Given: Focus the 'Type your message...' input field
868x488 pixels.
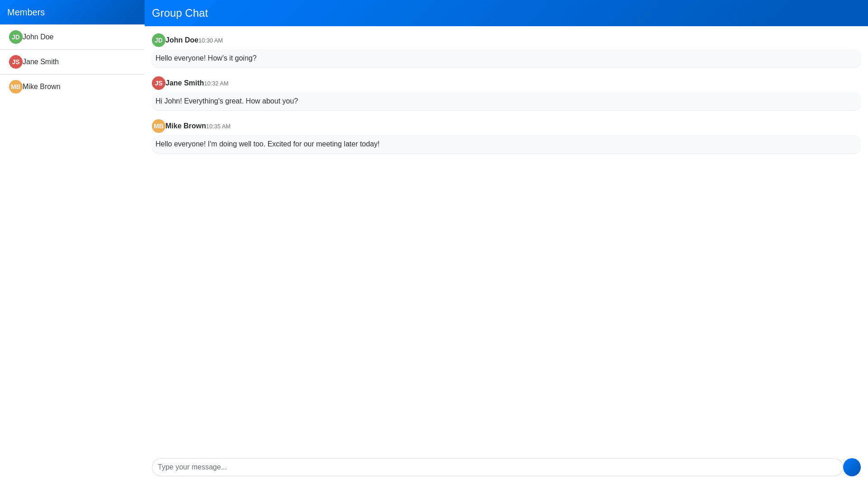Looking at the screenshot, I should point(497,467).
